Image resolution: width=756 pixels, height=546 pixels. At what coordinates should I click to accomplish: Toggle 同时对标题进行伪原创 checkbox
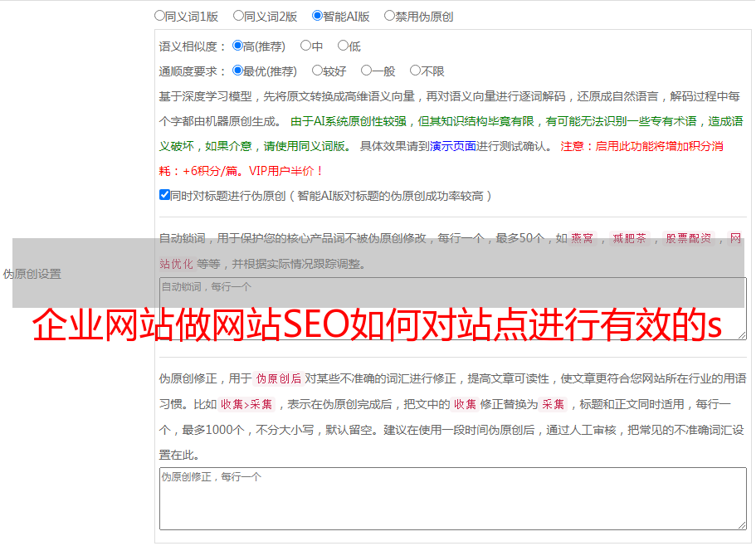coord(164,195)
